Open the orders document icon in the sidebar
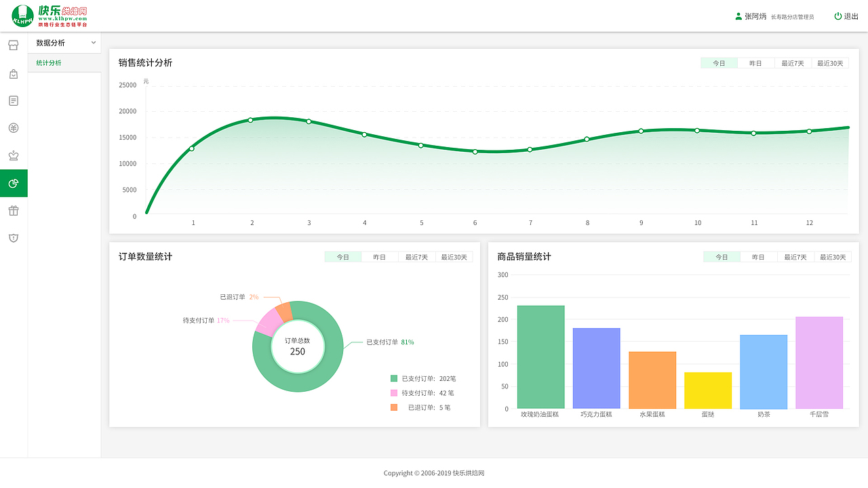This screenshot has width=868, height=488. pos(14,101)
